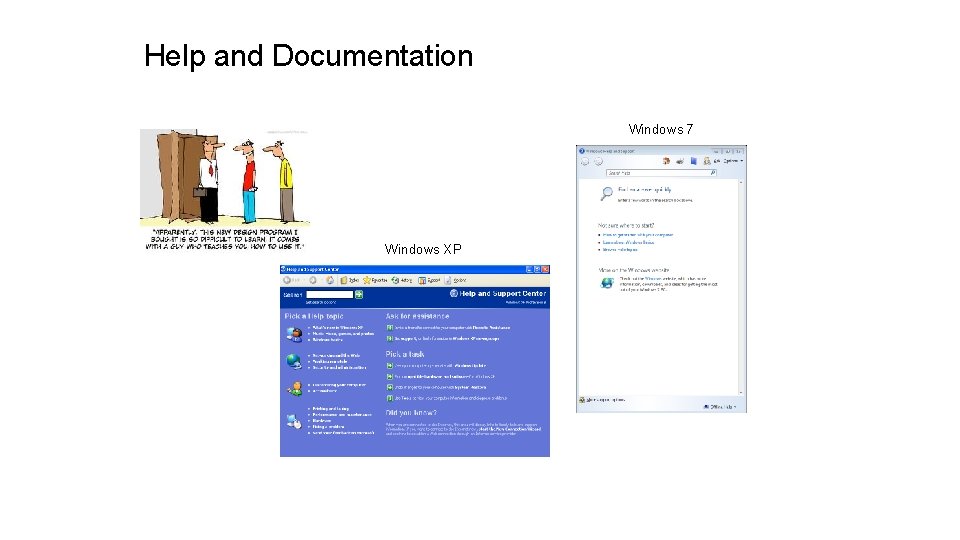The height and width of the screenshot is (540, 960).
Task: Open System Restore link text
Action: point(470,387)
